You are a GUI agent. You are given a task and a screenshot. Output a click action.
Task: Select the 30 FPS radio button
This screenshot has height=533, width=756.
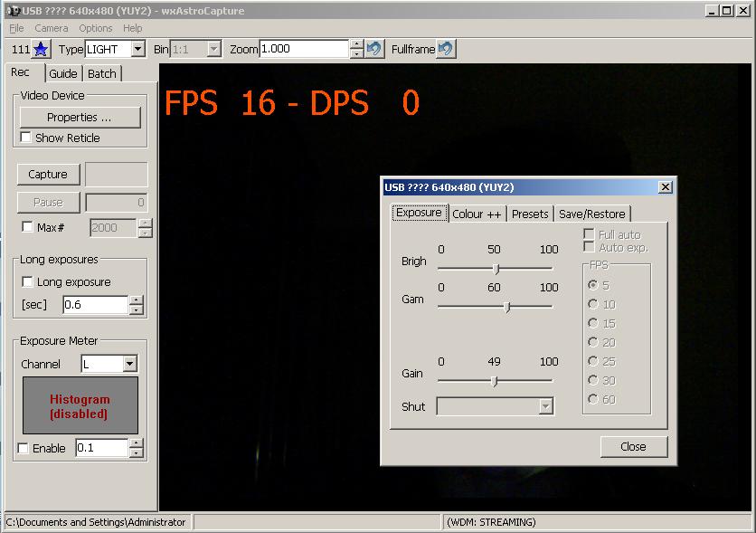[x=593, y=380]
